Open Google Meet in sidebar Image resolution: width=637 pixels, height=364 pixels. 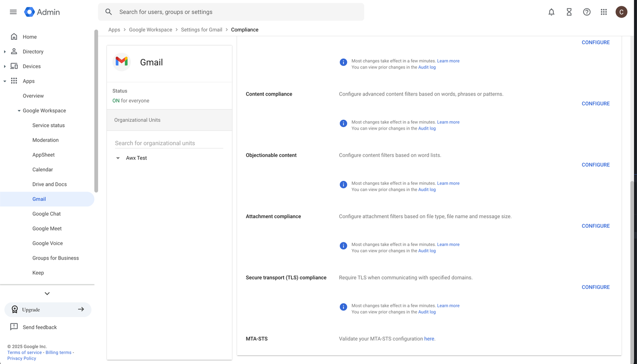coord(47,228)
